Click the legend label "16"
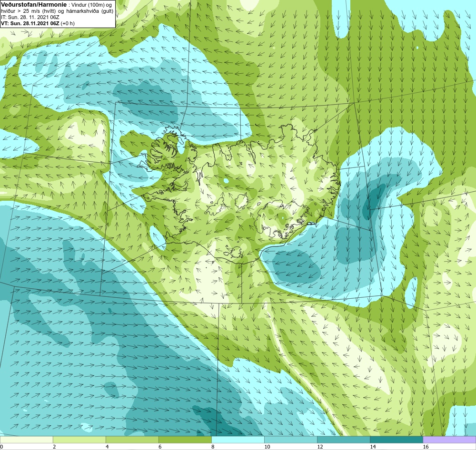This screenshot has height=450, width=476. (x=426, y=447)
